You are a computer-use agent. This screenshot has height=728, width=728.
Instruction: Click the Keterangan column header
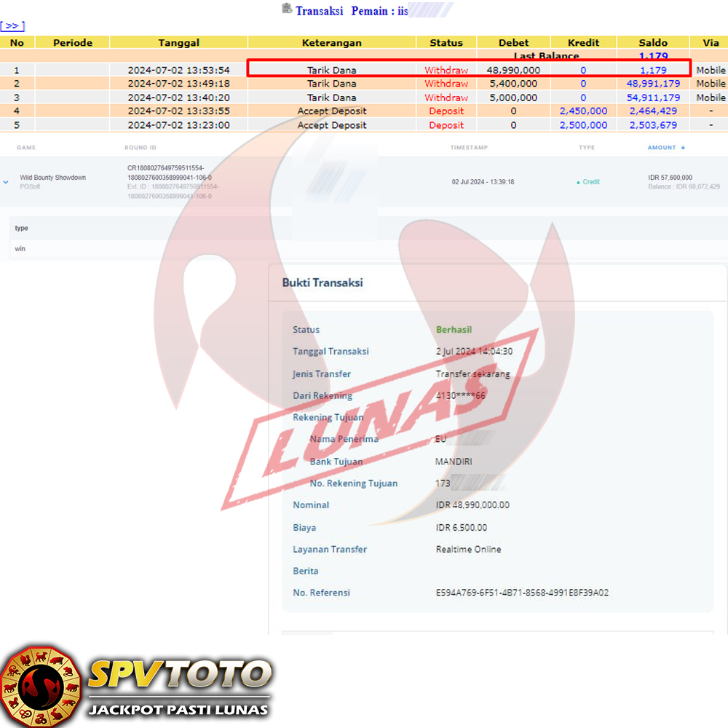[x=332, y=43]
